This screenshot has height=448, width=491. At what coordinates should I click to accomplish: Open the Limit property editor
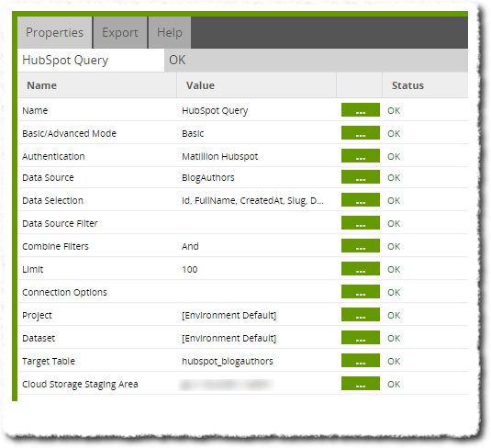(361, 269)
